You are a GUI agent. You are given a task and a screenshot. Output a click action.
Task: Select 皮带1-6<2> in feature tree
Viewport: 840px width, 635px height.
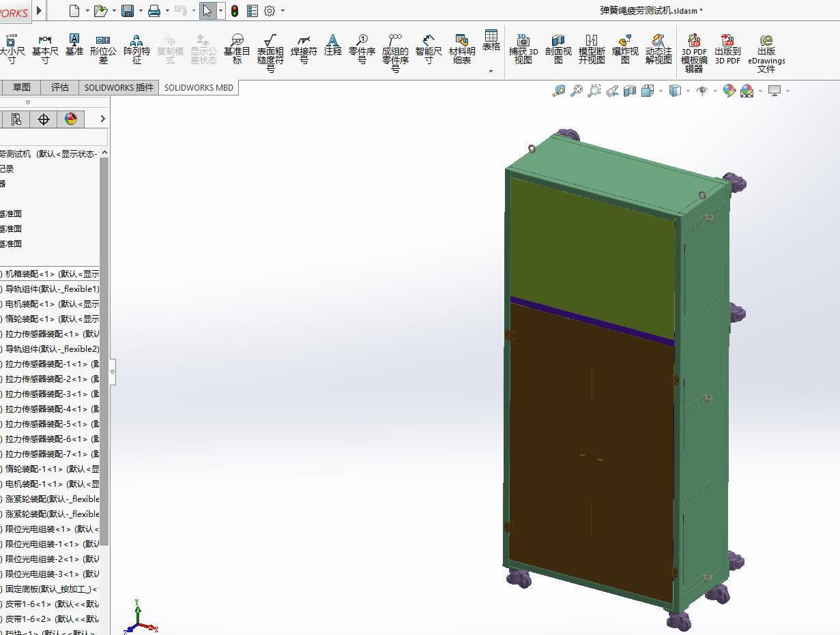point(50,619)
